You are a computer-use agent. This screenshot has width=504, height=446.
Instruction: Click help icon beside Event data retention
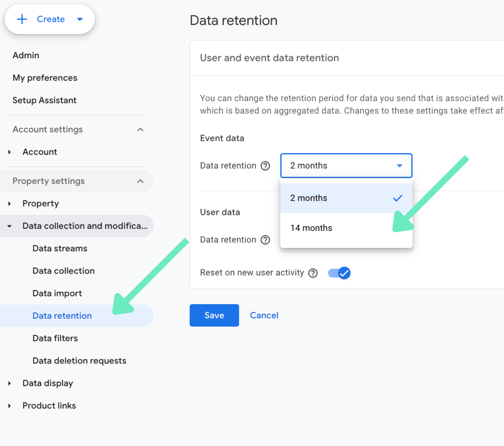click(x=265, y=166)
